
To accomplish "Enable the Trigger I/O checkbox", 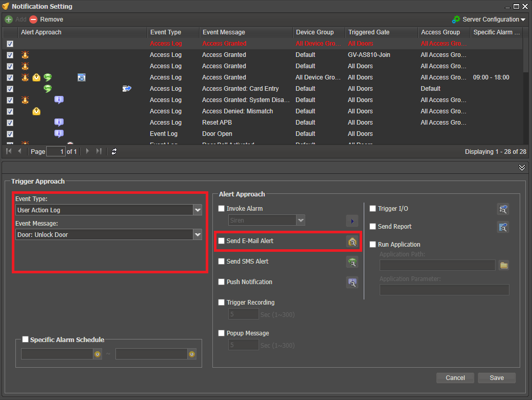I will point(373,209).
